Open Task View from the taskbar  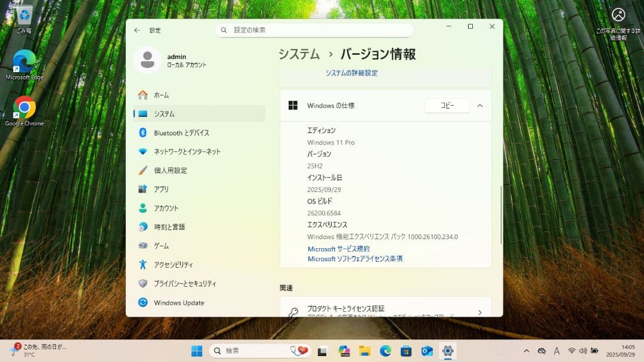(x=322, y=351)
